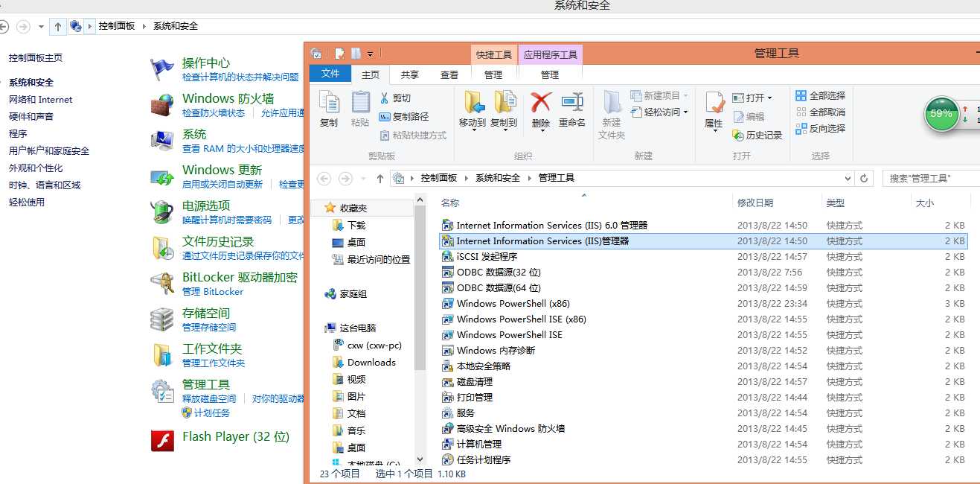Open the Quick Access Toolbar customize dropdown
The image size is (980, 484).
pos(371,54)
